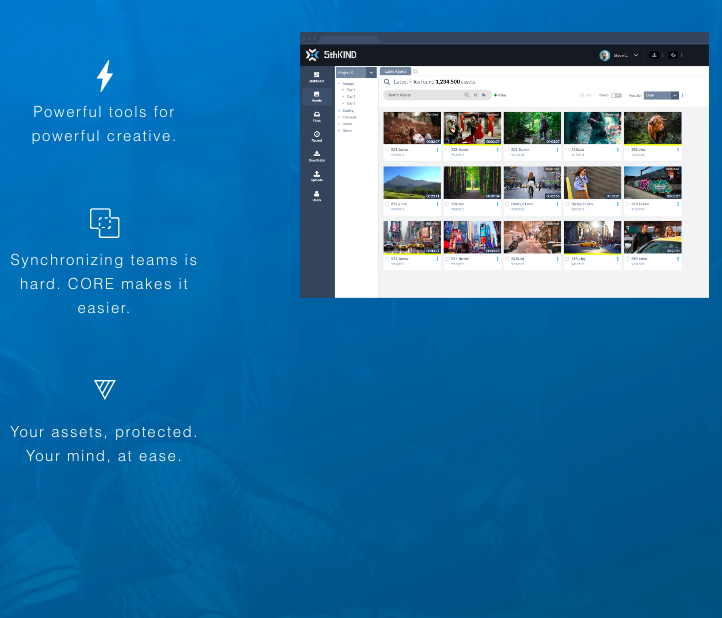Toggle the switch left of View By

tap(616, 95)
